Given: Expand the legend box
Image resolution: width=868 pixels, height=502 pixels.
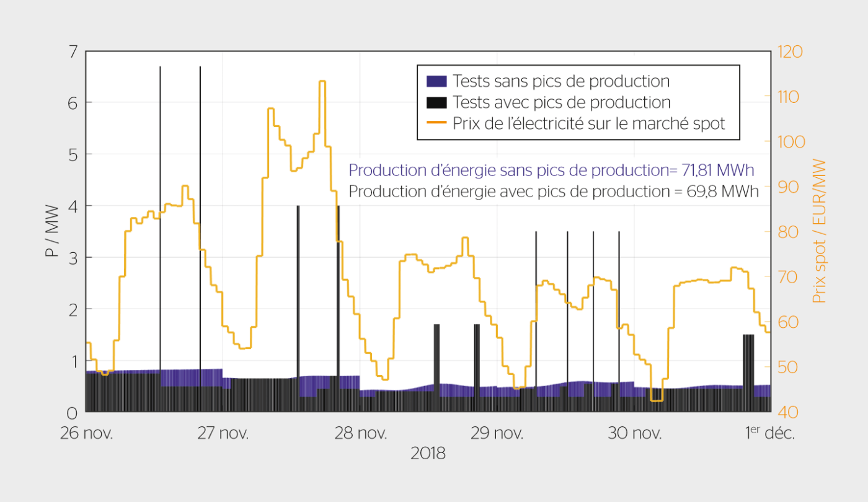Looking at the screenshot, I should pyautogui.click(x=578, y=101).
